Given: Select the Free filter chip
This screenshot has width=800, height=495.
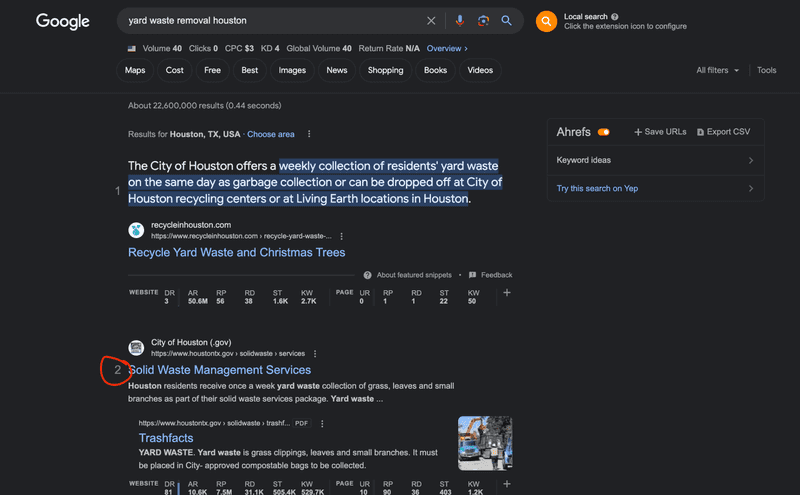Looking at the screenshot, I should pos(212,70).
